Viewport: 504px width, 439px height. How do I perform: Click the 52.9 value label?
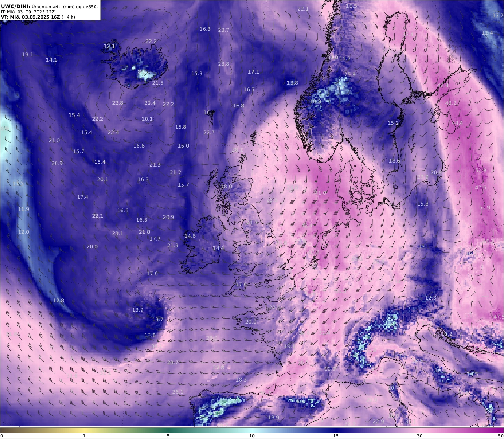481,170
